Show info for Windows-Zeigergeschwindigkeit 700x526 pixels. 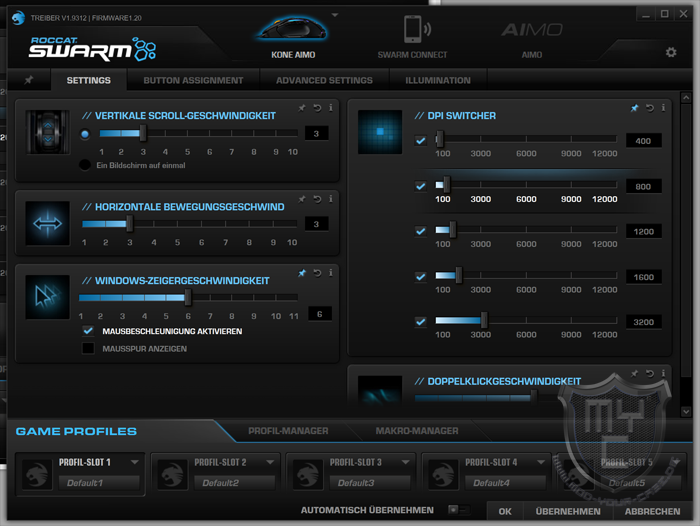point(331,273)
